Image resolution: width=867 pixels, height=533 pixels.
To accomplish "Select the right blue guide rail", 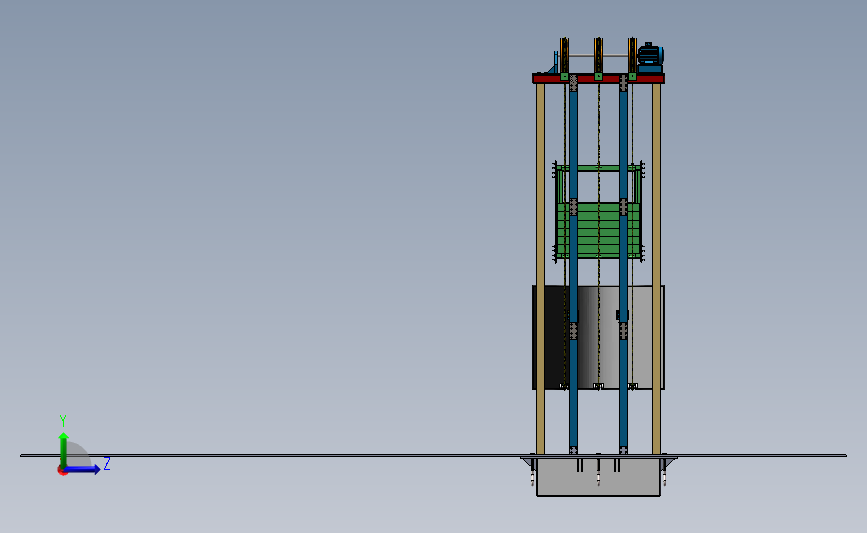I will tap(623, 265).
